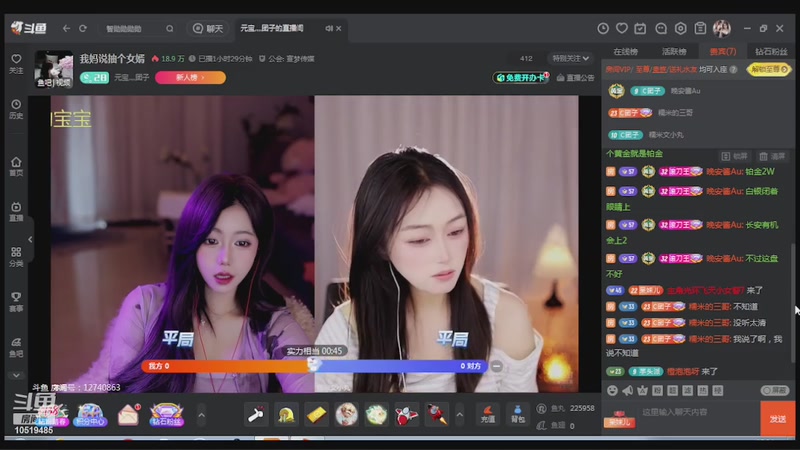
Task: Click the fan badge button beside chat input
Action: 620,419
